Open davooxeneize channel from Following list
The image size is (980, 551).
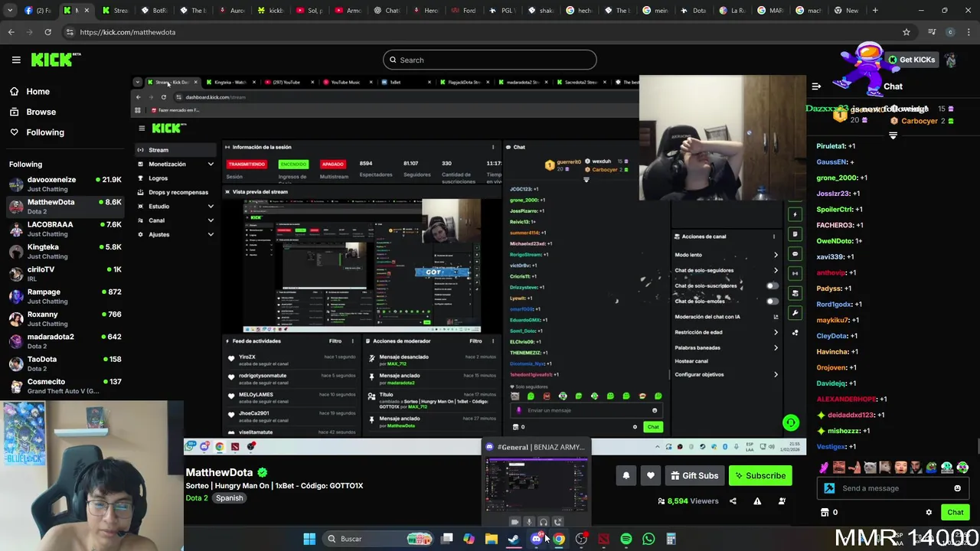pos(65,184)
